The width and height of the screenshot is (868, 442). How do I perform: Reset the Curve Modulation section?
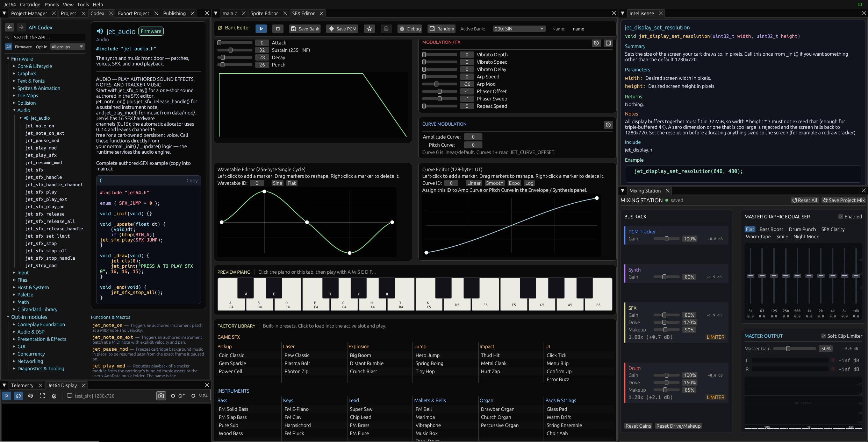(x=608, y=125)
